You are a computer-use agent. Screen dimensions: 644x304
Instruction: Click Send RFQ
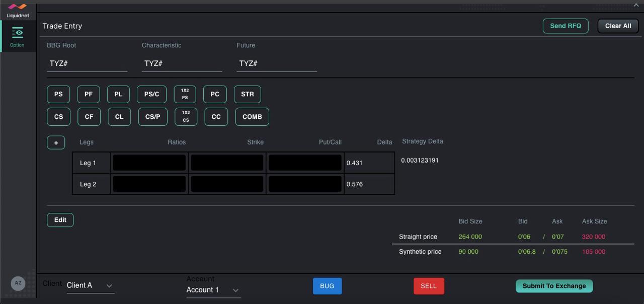coord(566,26)
